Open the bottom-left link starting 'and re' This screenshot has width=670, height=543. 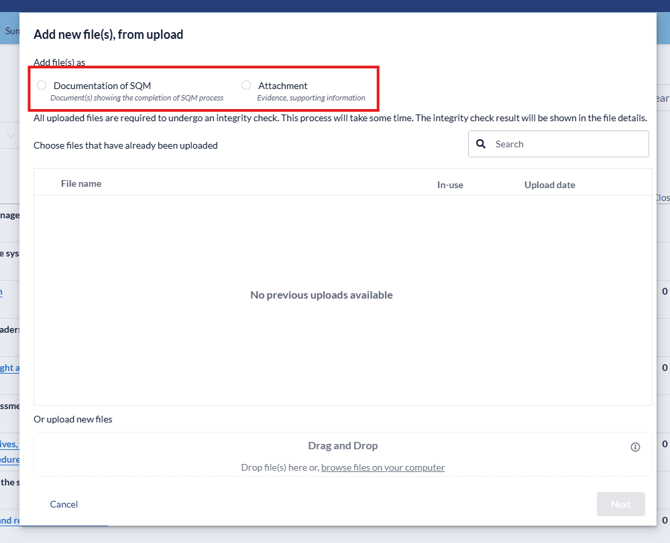9,520
